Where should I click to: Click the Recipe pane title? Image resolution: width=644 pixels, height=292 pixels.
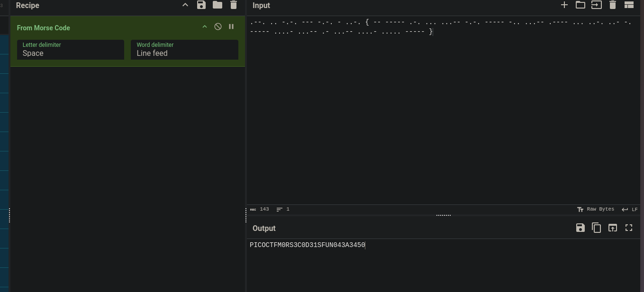click(27, 5)
